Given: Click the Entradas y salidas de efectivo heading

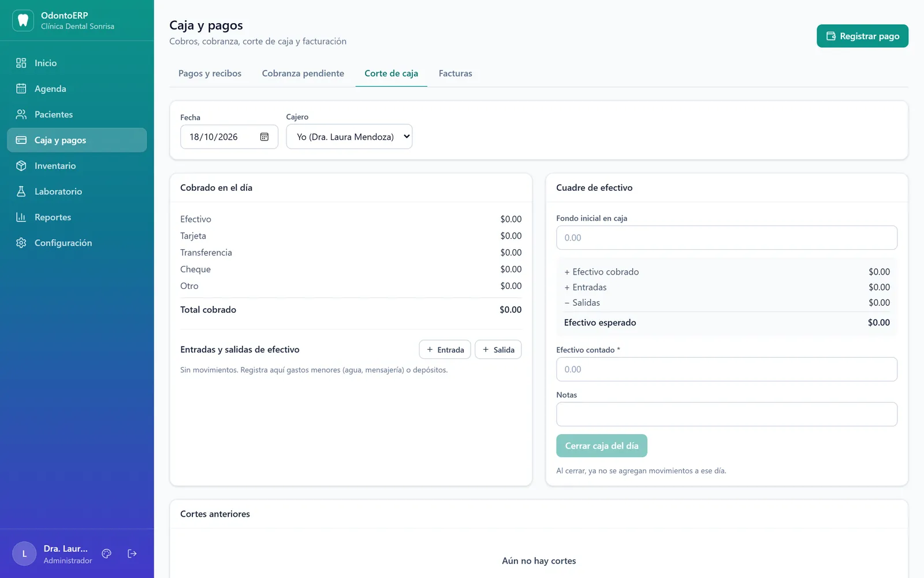Looking at the screenshot, I should (x=240, y=350).
